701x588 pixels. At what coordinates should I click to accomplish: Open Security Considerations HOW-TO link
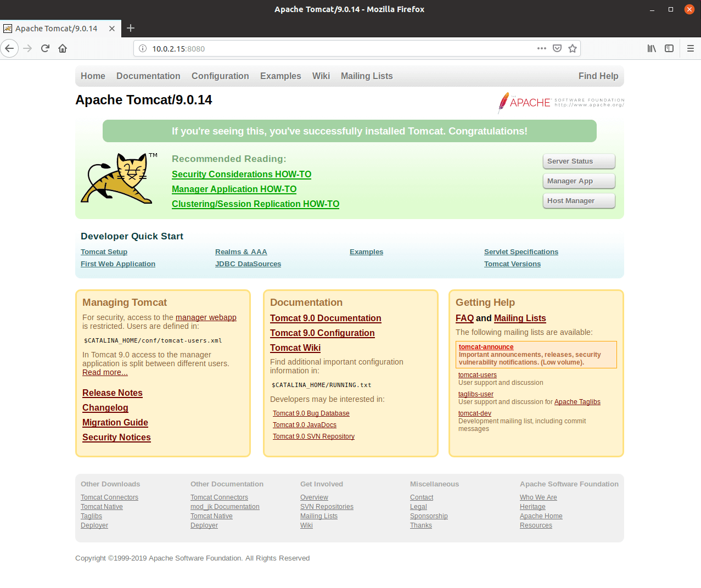coord(241,174)
